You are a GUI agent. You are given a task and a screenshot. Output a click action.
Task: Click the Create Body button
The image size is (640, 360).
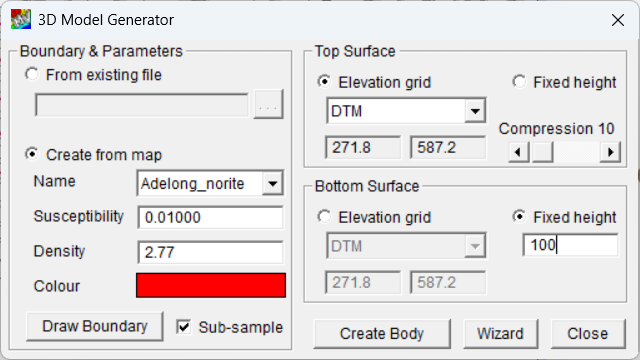coord(382,334)
